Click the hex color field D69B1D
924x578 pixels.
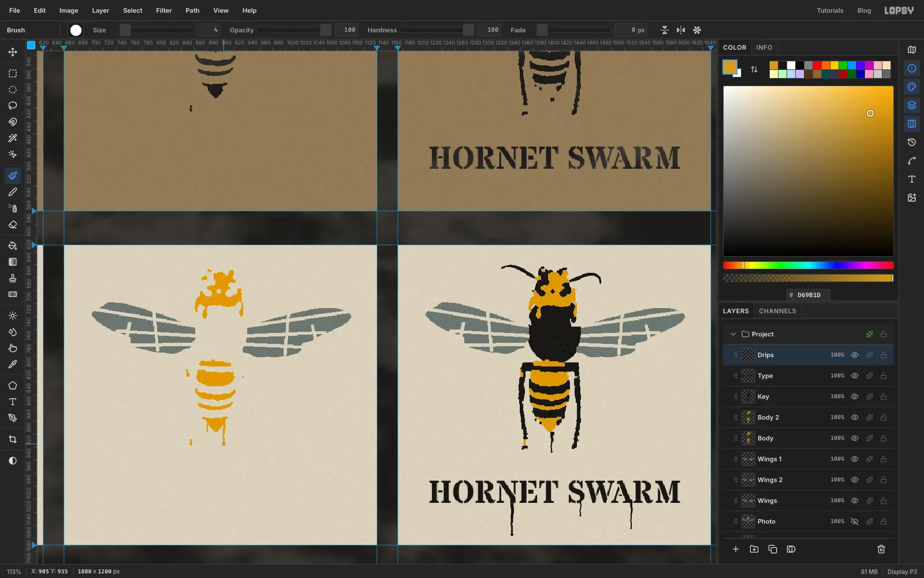(808, 295)
